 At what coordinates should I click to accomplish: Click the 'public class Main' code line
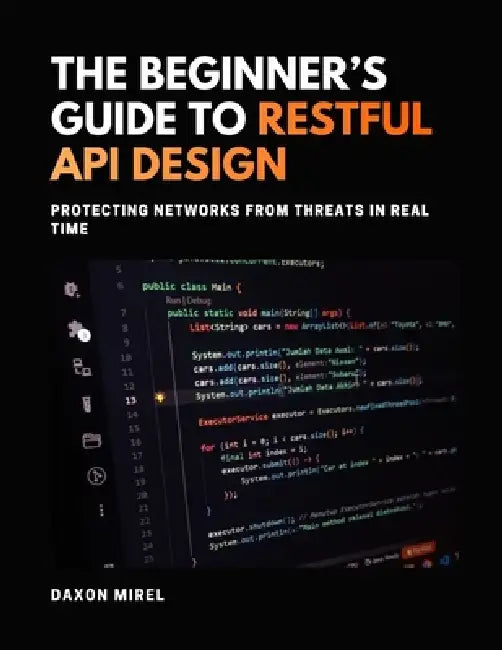coord(192,286)
